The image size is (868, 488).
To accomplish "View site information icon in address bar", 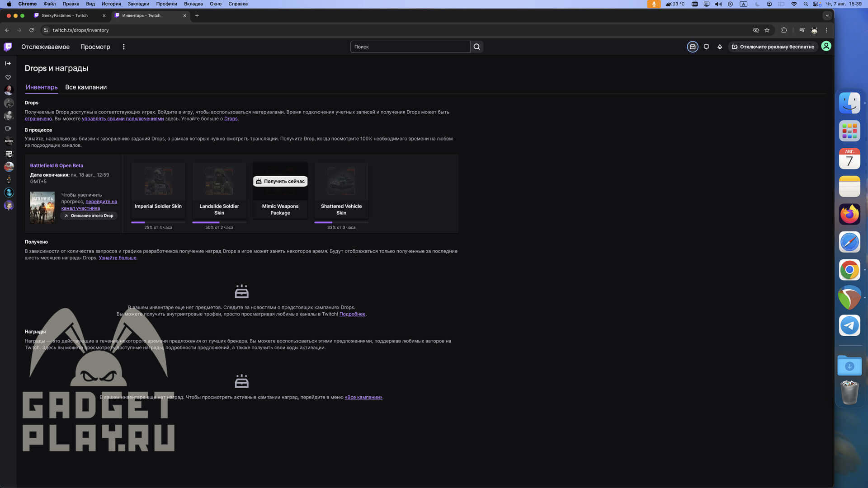I will (x=46, y=30).
